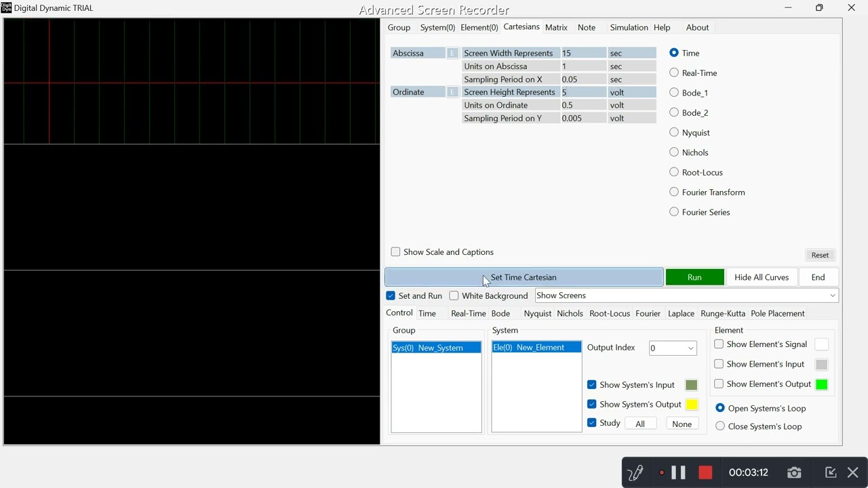
Task: Click the recorder pen annotation icon
Action: [635, 472]
